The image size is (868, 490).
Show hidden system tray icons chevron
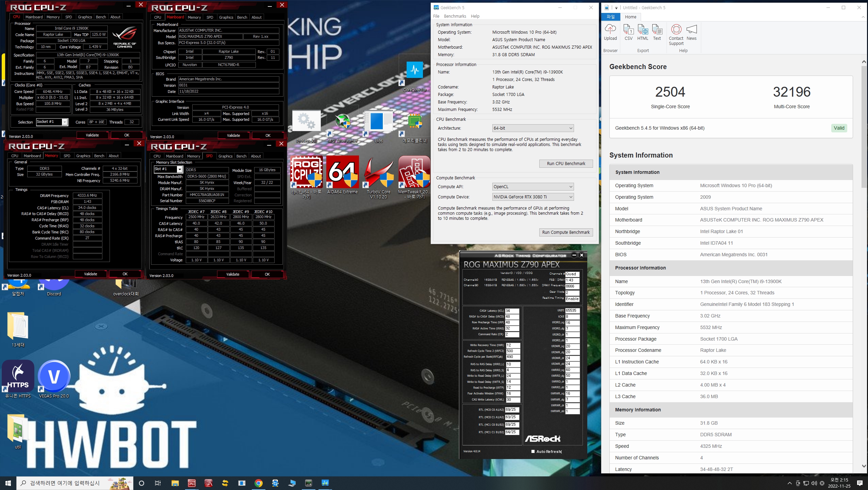789,483
